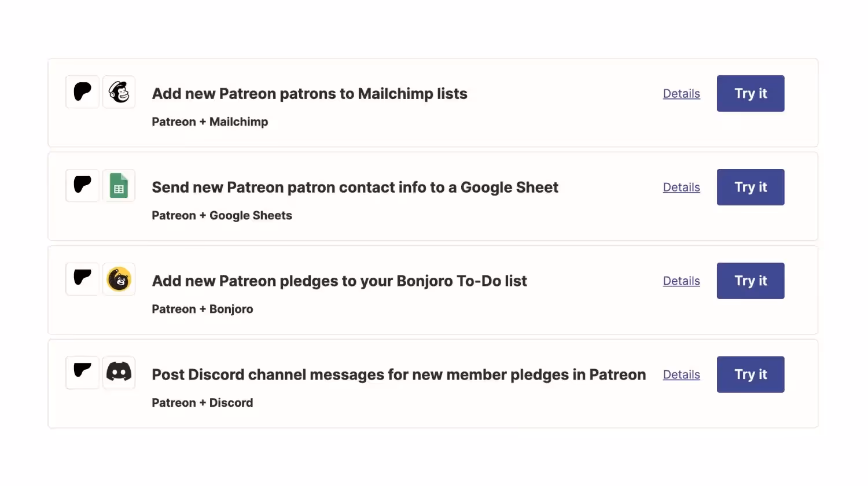Select the Discord icon
868x486 pixels.
coord(119,373)
